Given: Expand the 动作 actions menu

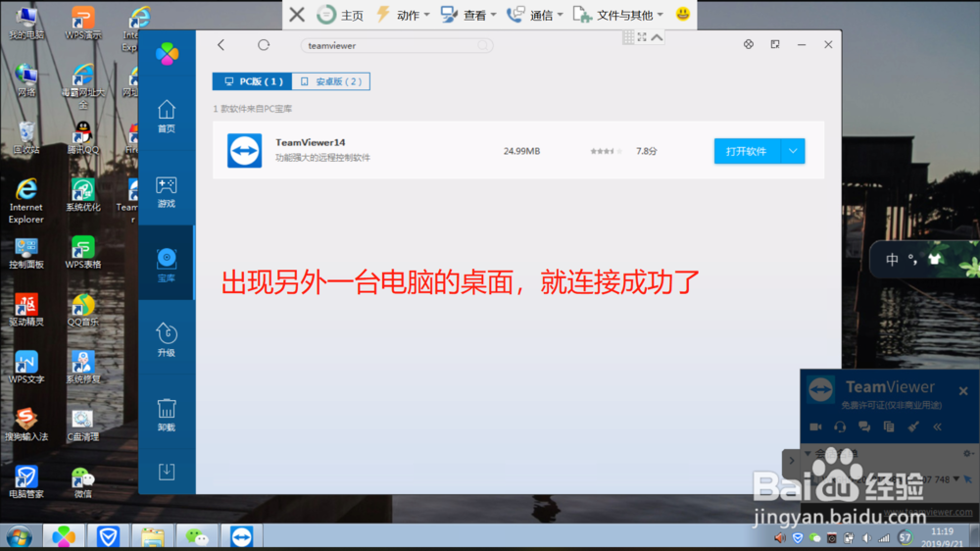Looking at the screenshot, I should 403,15.
